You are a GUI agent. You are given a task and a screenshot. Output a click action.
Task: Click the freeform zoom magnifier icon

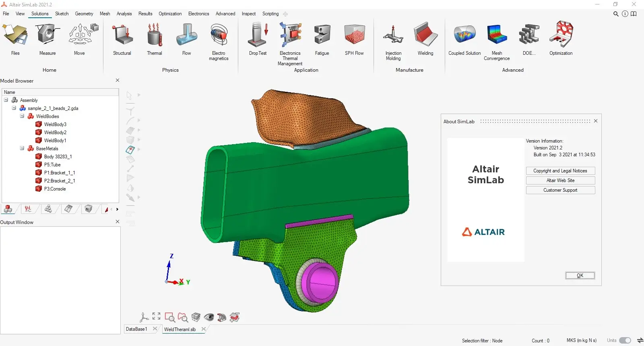pyautogui.click(x=183, y=317)
